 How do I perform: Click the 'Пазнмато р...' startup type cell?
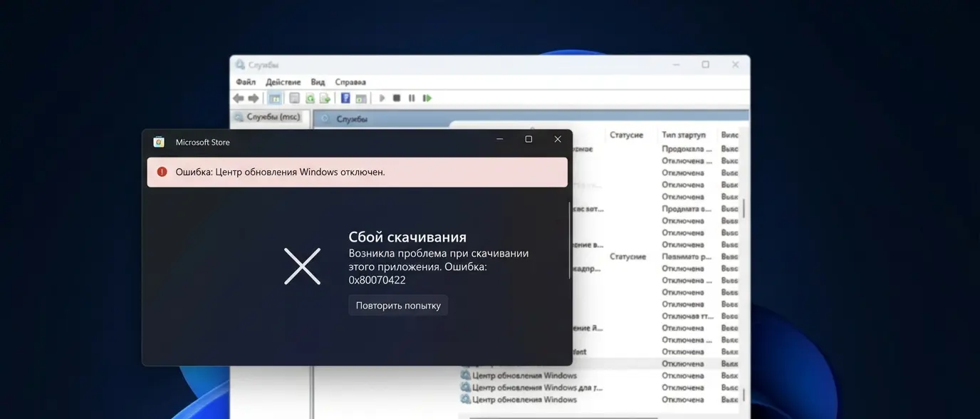pyautogui.click(x=687, y=257)
